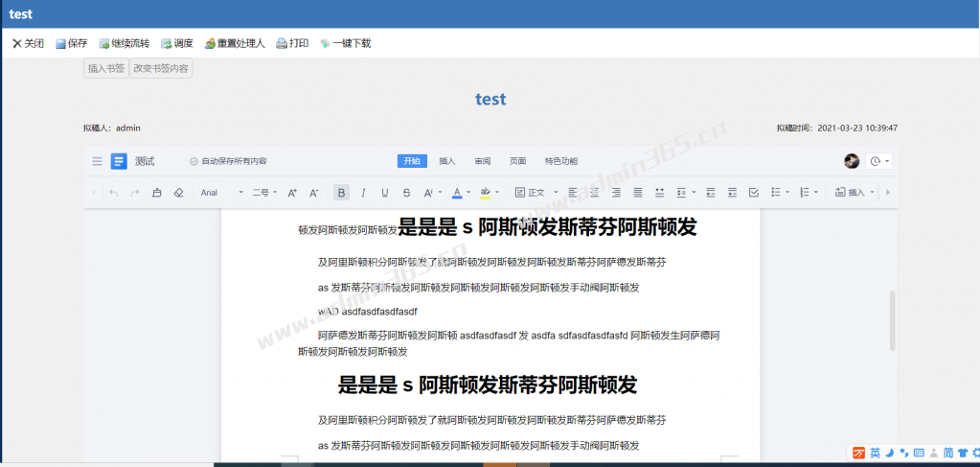980x467 pixels.
Task: Click the 插入书签 insert bookmark button
Action: click(106, 69)
